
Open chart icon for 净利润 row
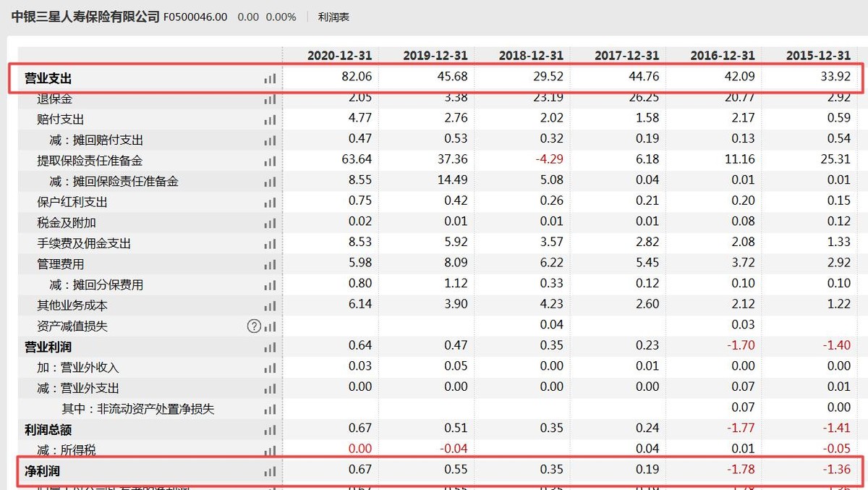point(270,472)
